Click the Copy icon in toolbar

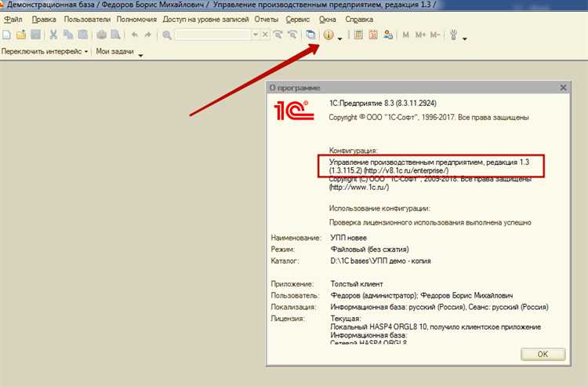pyautogui.click(x=68, y=35)
